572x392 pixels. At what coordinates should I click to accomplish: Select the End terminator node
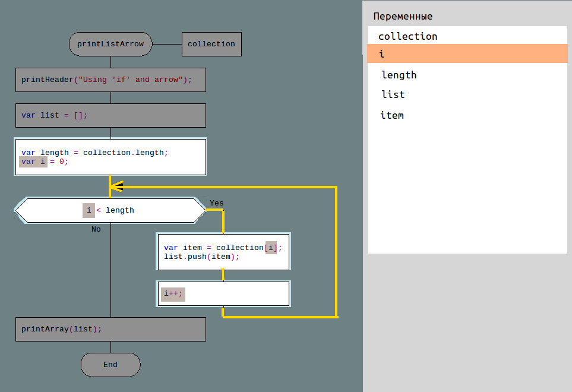pyautogui.click(x=110, y=365)
